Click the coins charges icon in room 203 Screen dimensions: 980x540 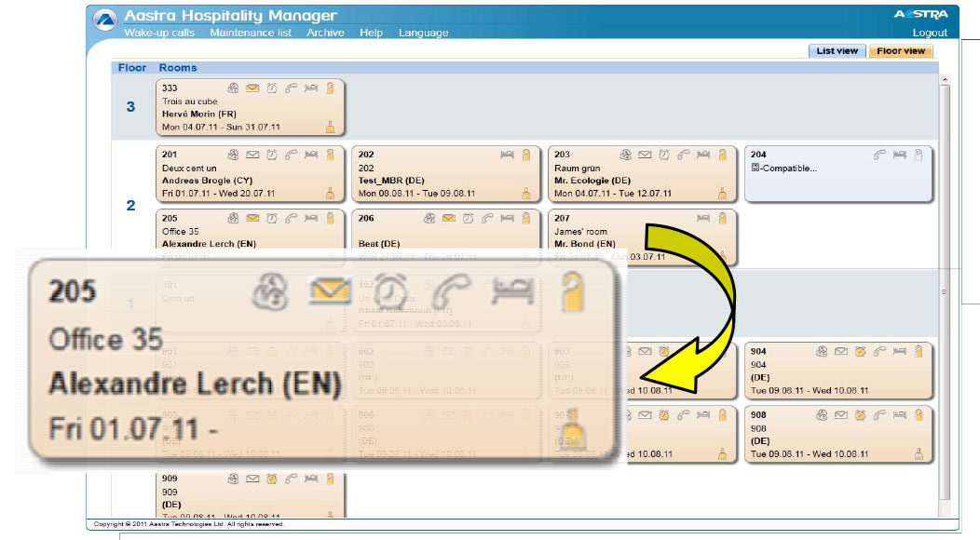(625, 155)
